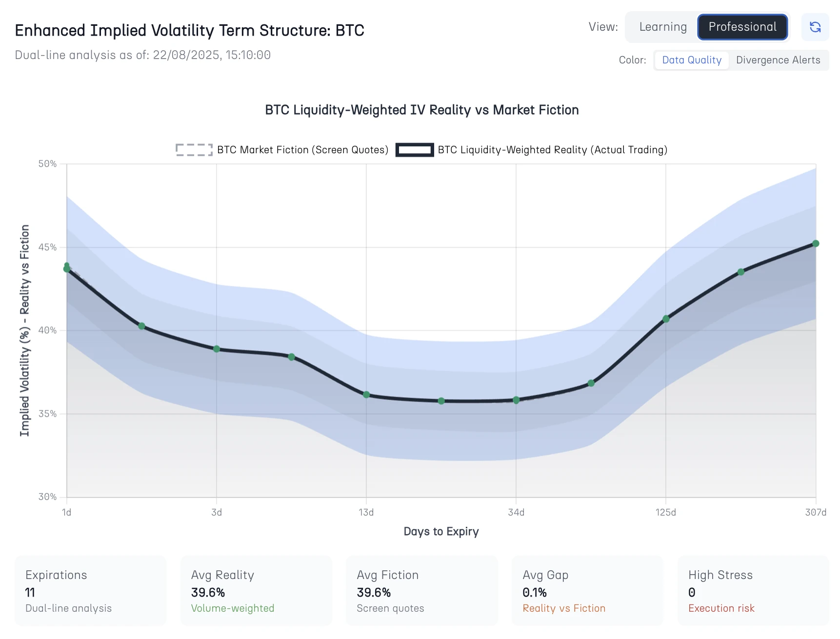
Task: Click the Liquidity-Weighted Reality legend label
Action: click(x=552, y=150)
